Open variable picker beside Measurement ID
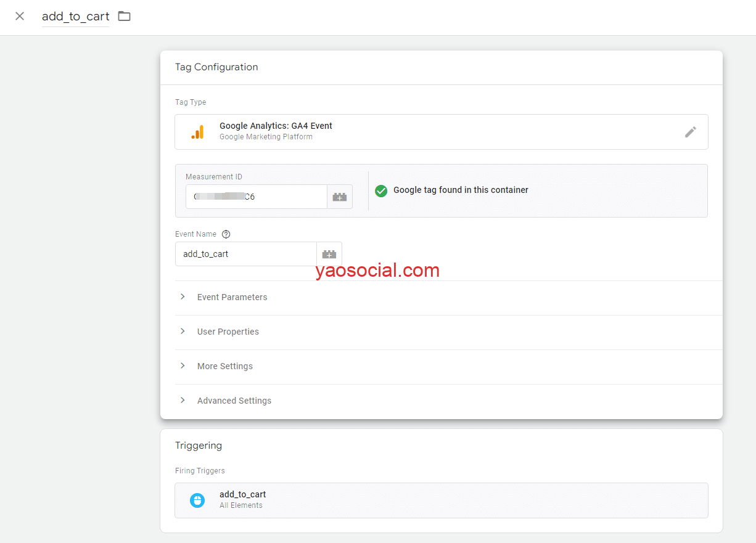 coord(340,197)
